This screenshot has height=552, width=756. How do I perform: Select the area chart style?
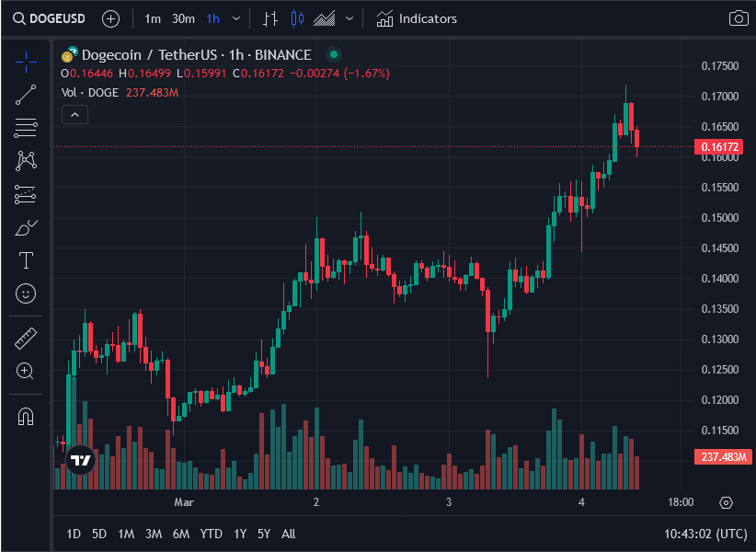(x=325, y=18)
